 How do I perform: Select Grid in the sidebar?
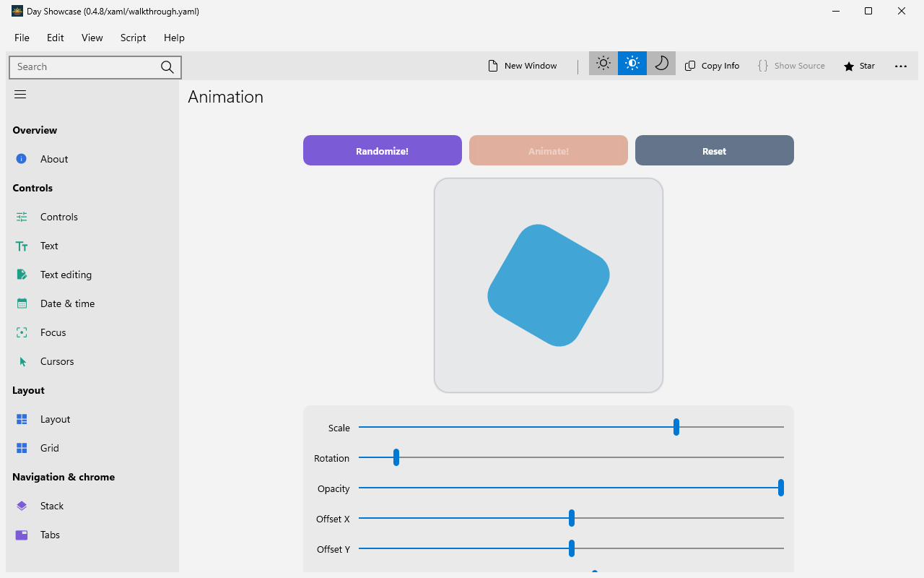click(92, 448)
